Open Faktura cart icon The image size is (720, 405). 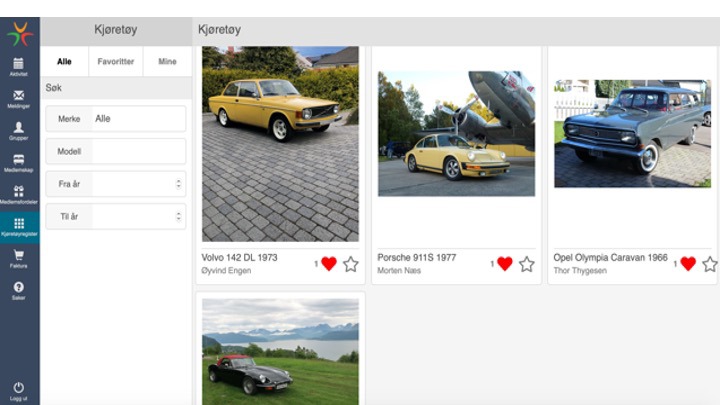tap(19, 258)
